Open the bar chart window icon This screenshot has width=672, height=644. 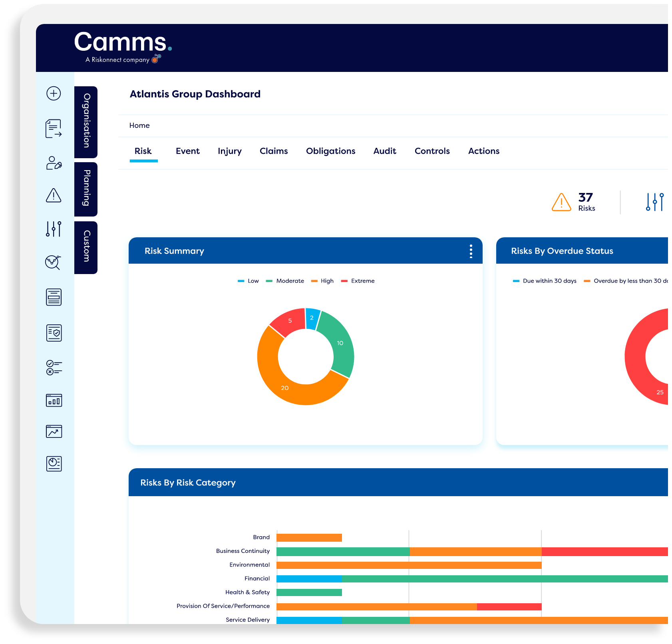[x=54, y=400]
